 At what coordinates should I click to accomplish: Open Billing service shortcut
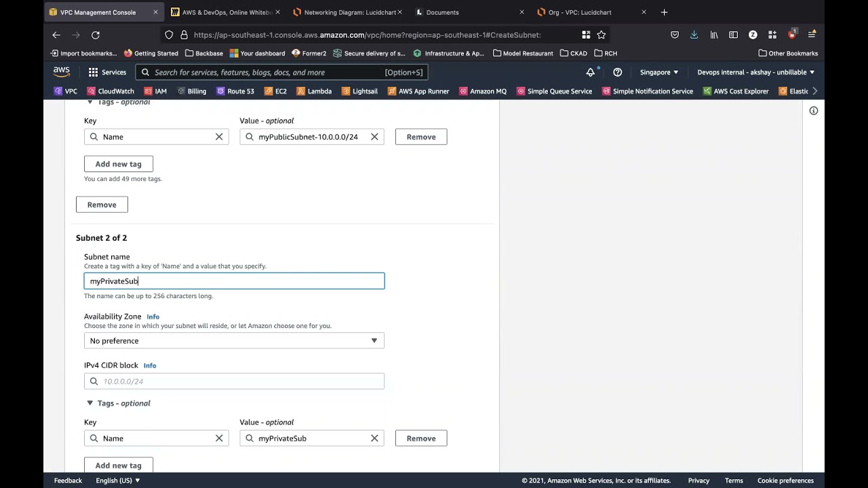tap(192, 91)
